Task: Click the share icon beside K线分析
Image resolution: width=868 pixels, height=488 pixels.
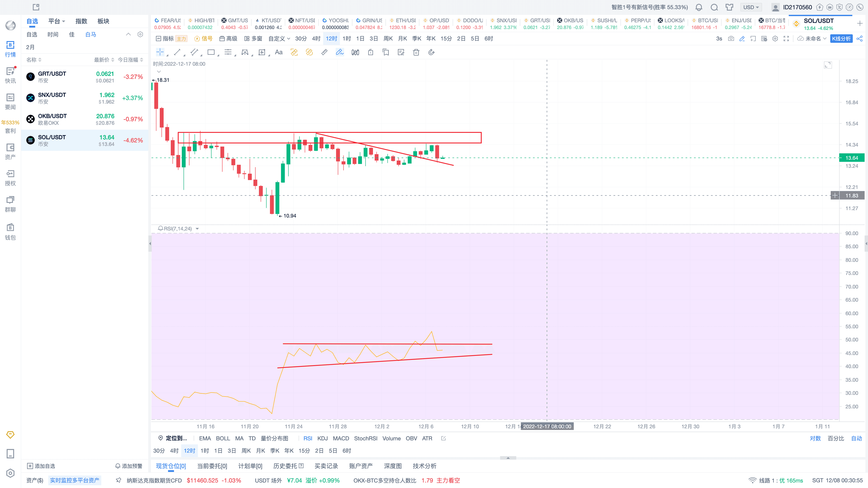Action: pyautogui.click(x=860, y=39)
